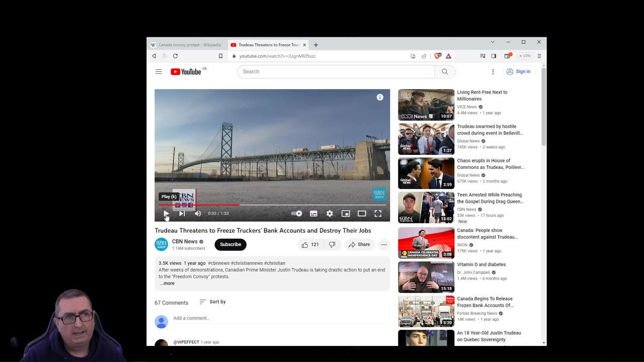Open Teen Arrested While Preaching video title
Image resolution: width=644 pixels, height=362 pixels.
pos(490,198)
